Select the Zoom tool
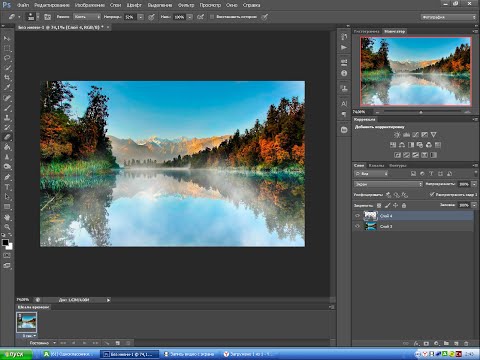The image size is (480, 360). click(x=7, y=227)
